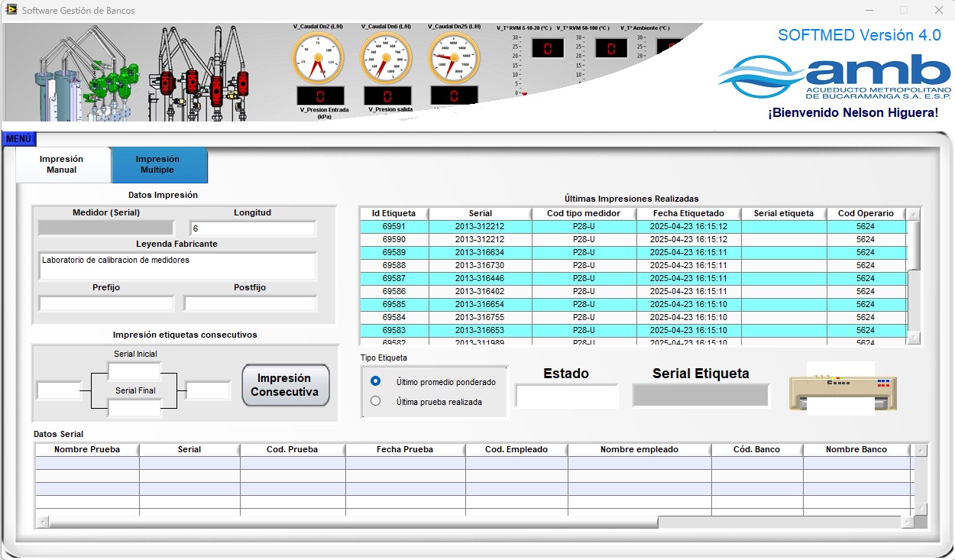
Task: Click the V_Caudal Dn25 gauge
Action: click(453, 57)
